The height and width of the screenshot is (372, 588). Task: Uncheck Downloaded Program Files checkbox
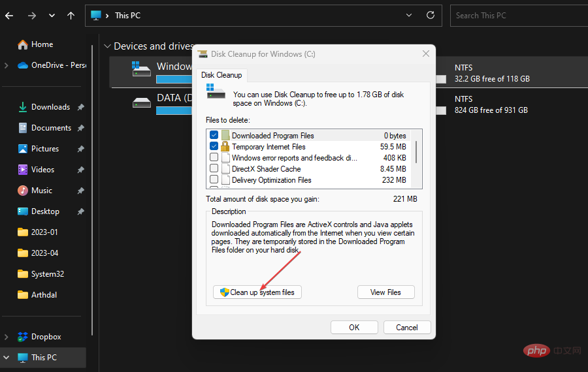(x=214, y=136)
